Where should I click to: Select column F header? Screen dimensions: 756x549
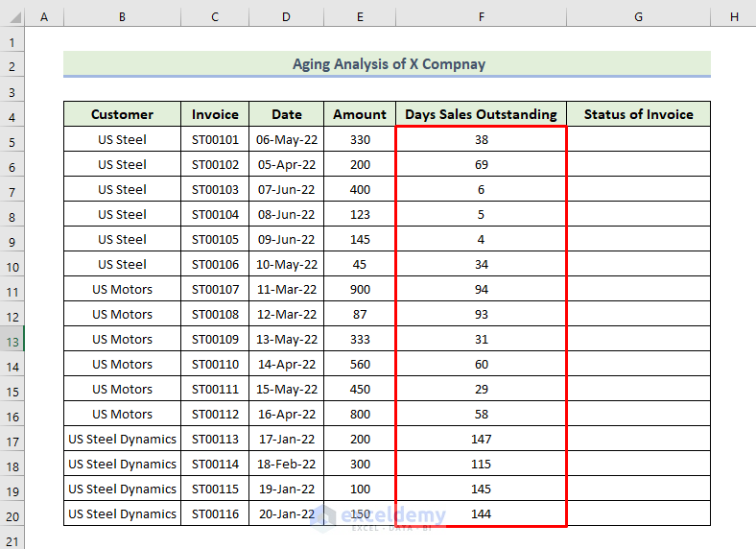[481, 17]
